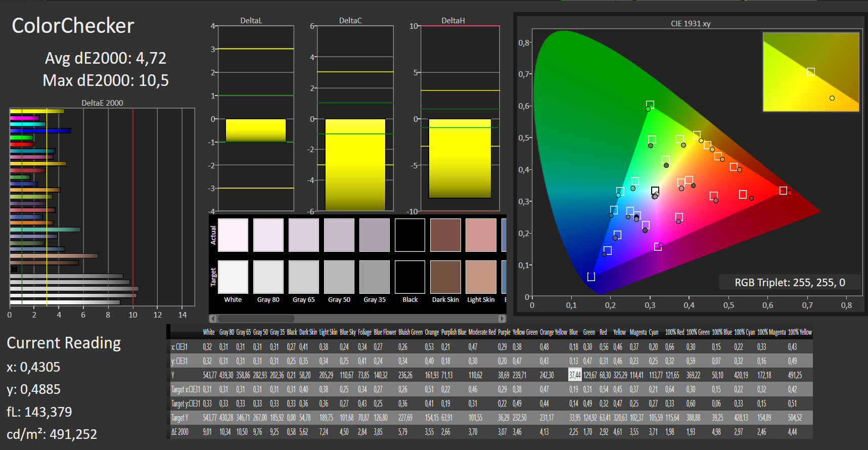
Task: Click the swatch scrollbar right arrow
Action: [501, 319]
